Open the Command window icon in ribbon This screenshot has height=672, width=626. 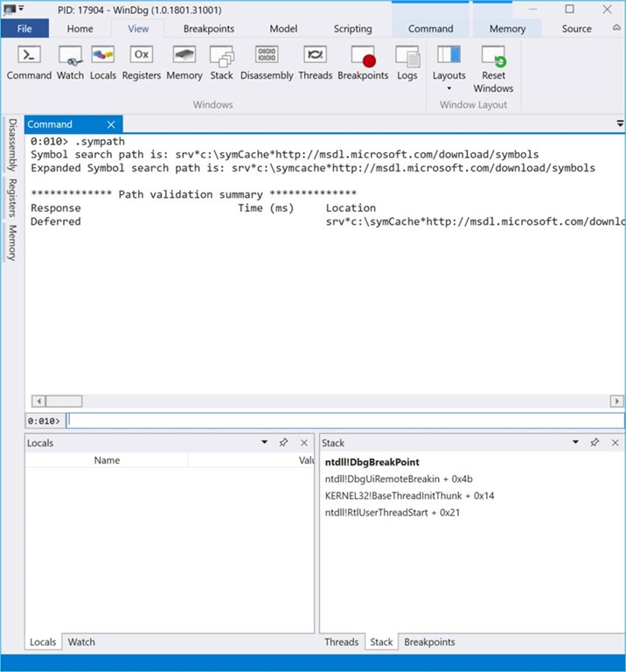pos(29,63)
